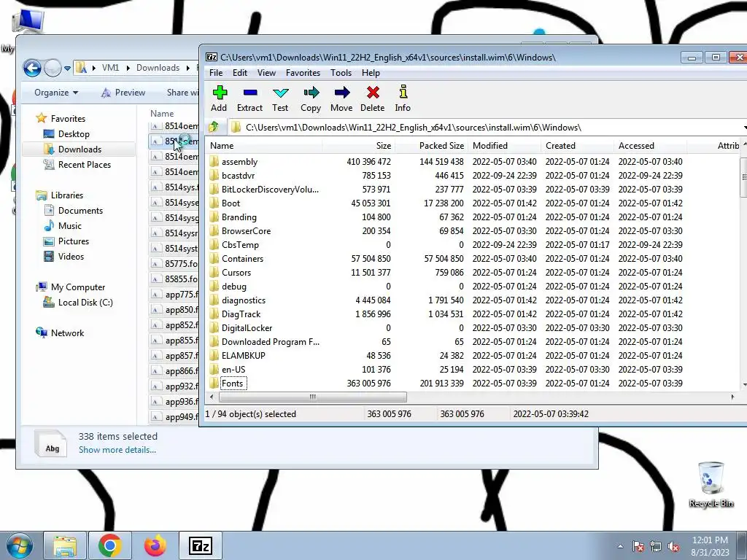This screenshot has height=560, width=747.
Task: Sort by the Modified column header
Action: [x=505, y=146]
